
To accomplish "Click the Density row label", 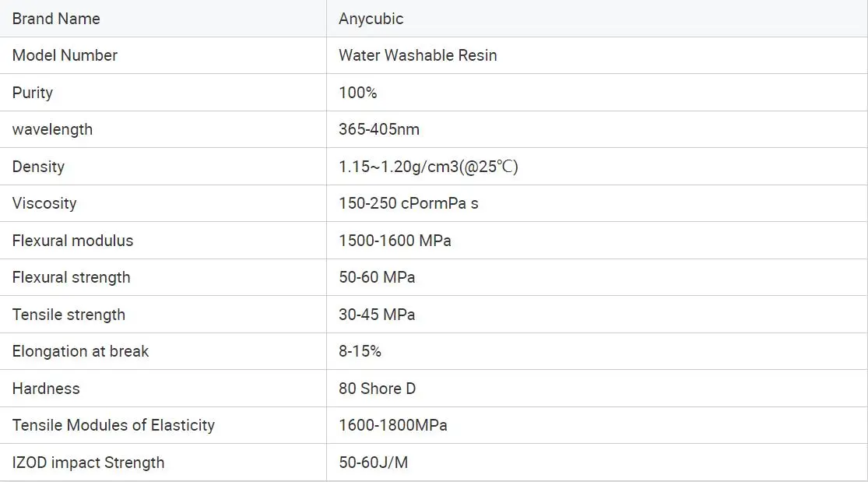I will (38, 167).
